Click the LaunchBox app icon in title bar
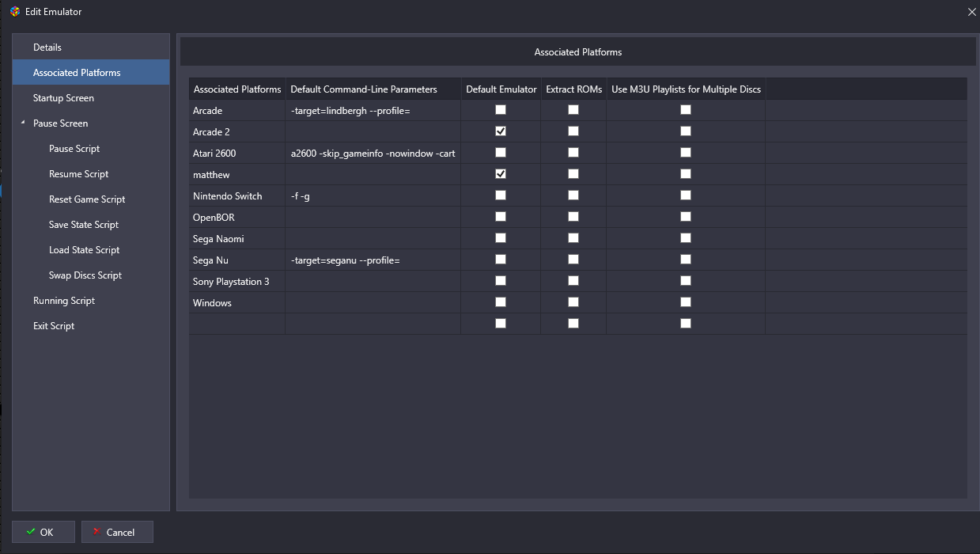 click(14, 12)
